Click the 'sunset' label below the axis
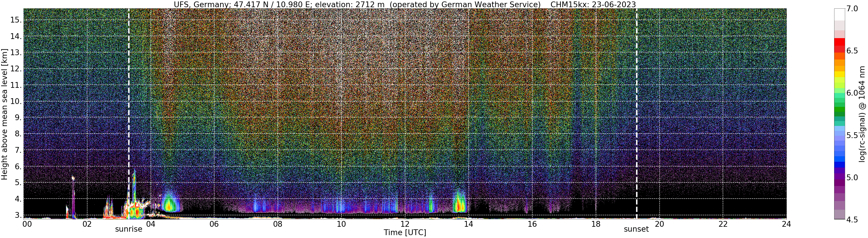This screenshot has height=238, width=868. (x=636, y=229)
